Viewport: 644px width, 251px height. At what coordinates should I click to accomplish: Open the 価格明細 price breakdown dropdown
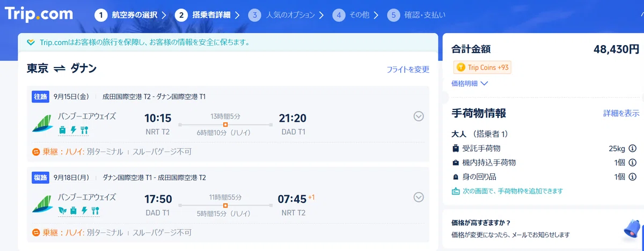[470, 83]
